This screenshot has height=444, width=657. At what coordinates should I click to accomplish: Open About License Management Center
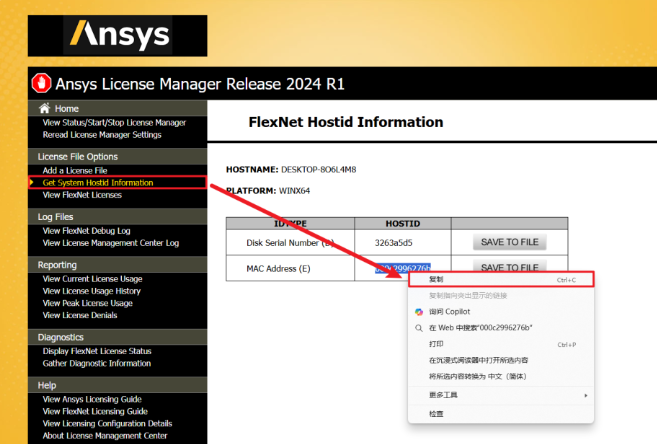pyautogui.click(x=105, y=436)
